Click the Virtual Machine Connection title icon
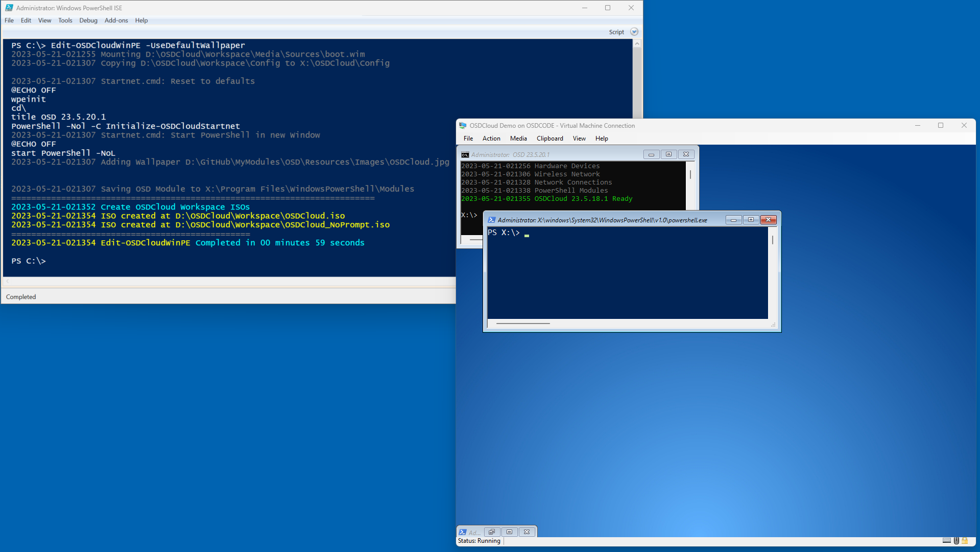This screenshot has width=980, height=552. pyautogui.click(x=463, y=126)
